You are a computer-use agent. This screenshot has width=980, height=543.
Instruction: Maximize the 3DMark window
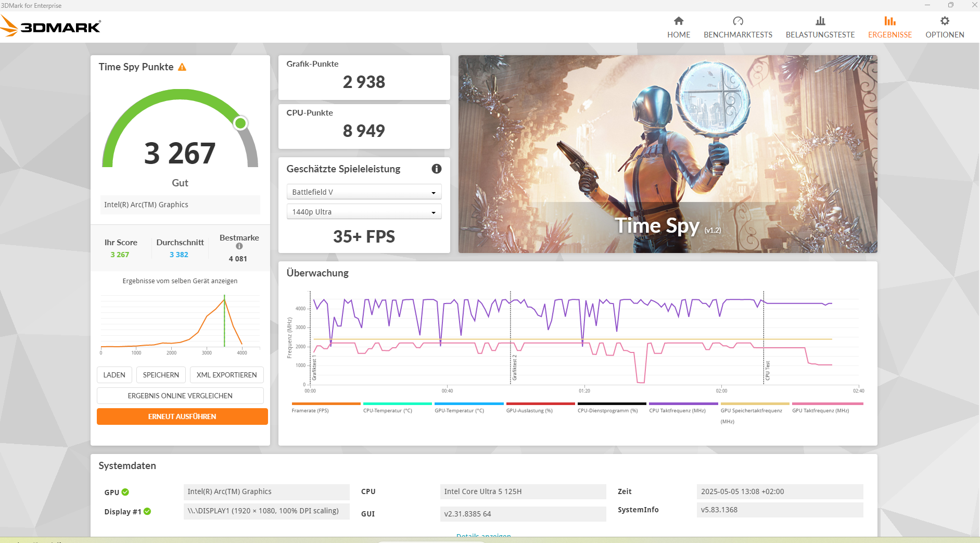[951, 5]
